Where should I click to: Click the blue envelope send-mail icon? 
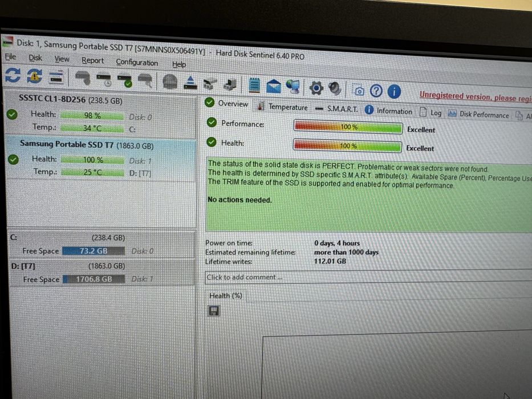[x=274, y=86]
